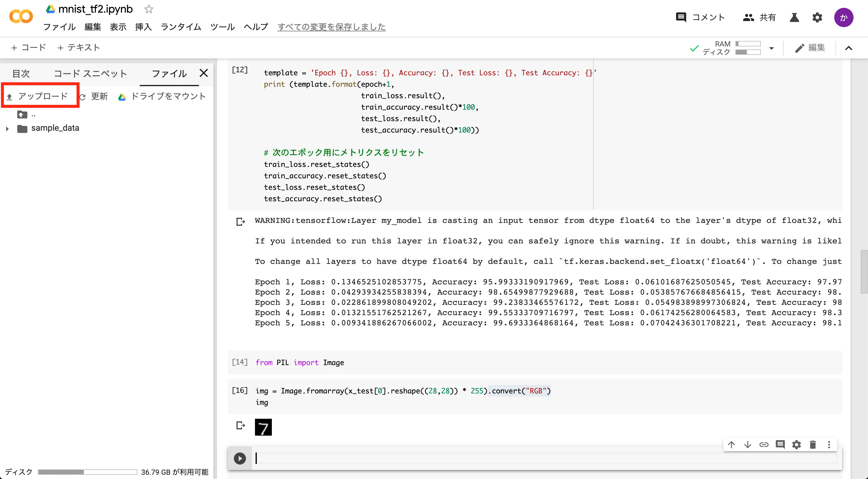This screenshot has width=868, height=479.
Task: Star the mnist_tf2.ipynb notebook
Action: tap(149, 9)
